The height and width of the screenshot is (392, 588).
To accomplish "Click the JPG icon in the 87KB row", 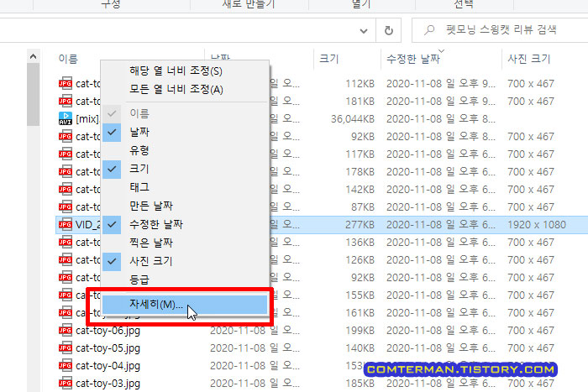I will 66,206.
